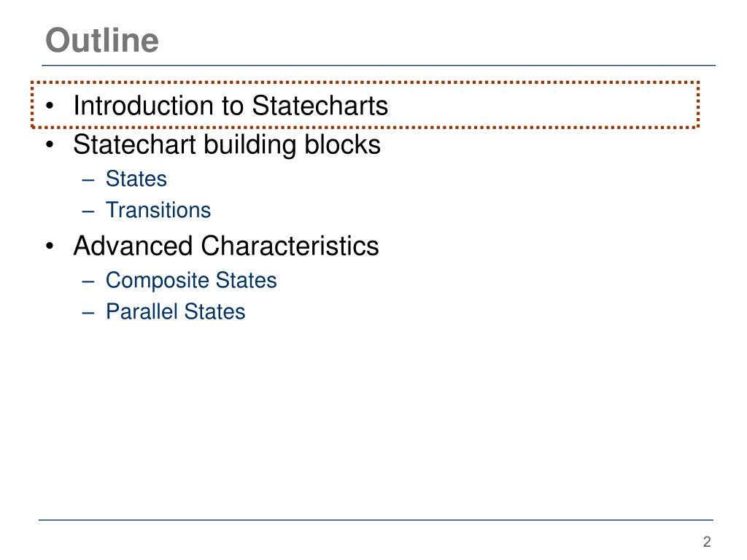
Task: Open the Advanced Characteristics item
Action: (x=226, y=246)
